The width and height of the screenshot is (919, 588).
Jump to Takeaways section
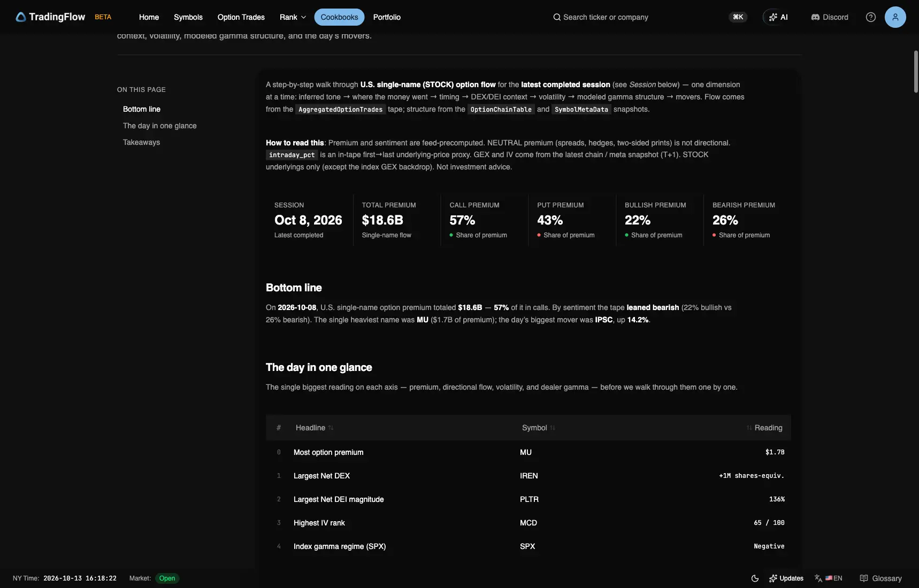coord(142,142)
